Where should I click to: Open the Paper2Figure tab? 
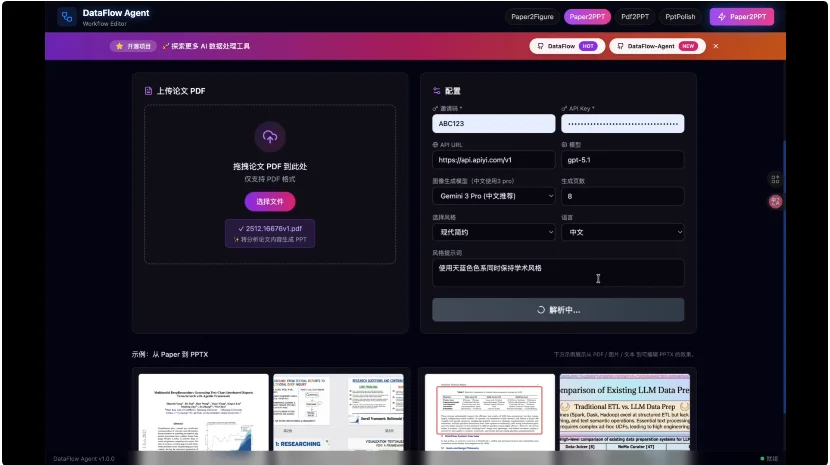[x=532, y=17]
